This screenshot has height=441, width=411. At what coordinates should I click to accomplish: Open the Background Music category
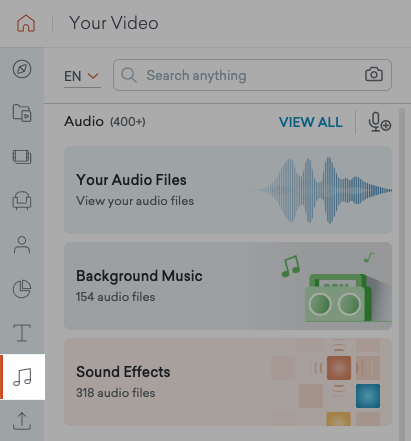tap(228, 286)
